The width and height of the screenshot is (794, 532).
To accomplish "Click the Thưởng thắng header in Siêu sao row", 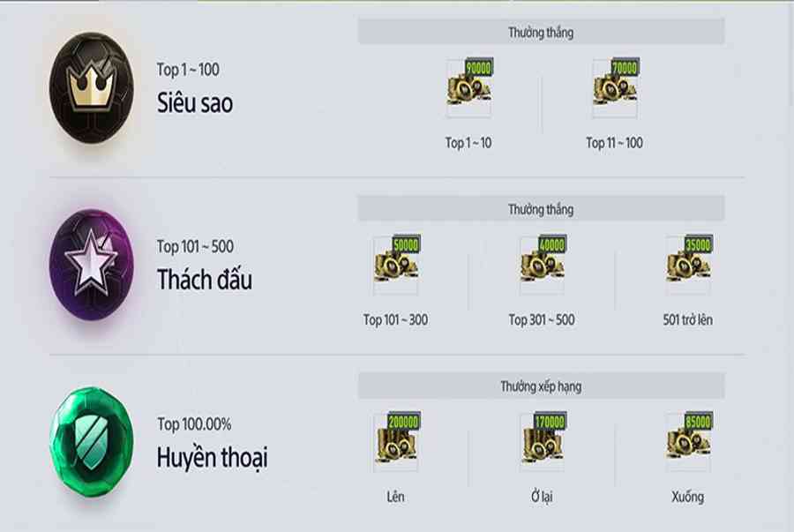I will pyautogui.click(x=542, y=32).
